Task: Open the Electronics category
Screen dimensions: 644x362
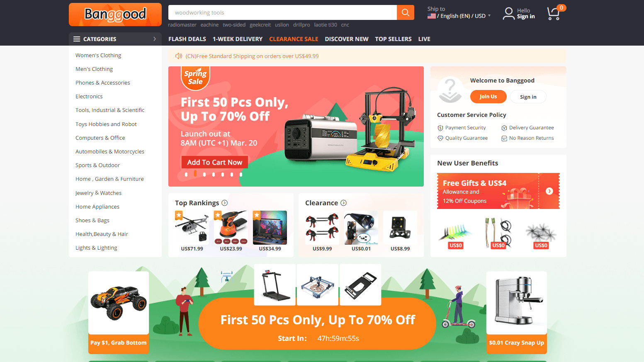Action: point(89,96)
